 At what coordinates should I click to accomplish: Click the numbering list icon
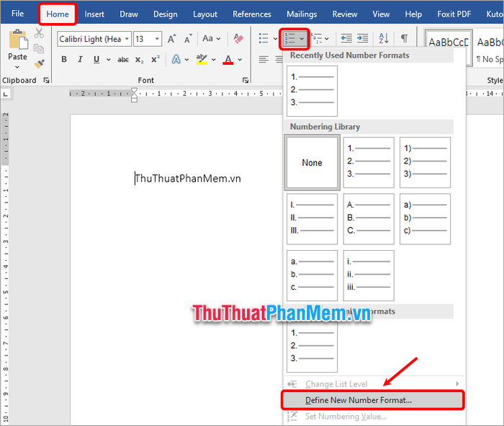click(x=290, y=39)
